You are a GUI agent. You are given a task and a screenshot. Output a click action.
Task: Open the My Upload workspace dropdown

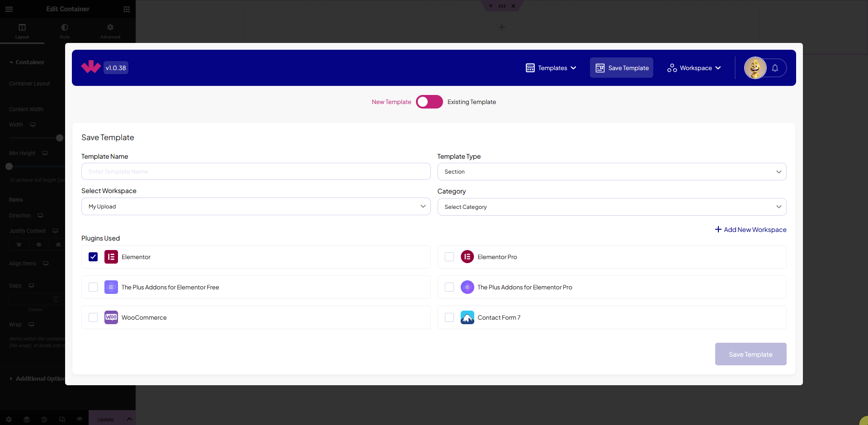(256, 206)
